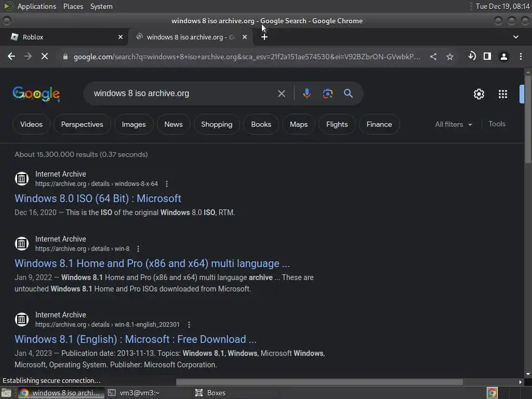This screenshot has height=399, width=532.
Task: Close the windows 8 iso search tab
Action: click(245, 37)
